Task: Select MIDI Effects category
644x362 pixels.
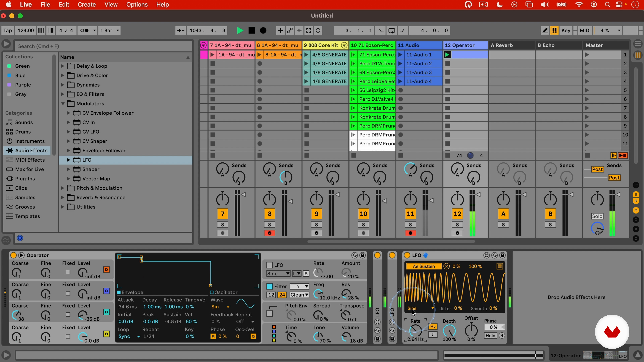Action: pos(30,160)
